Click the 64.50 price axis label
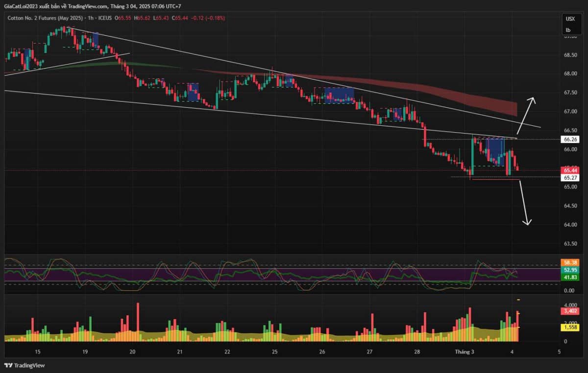Viewport: 588px width, 373px height. 570,206
